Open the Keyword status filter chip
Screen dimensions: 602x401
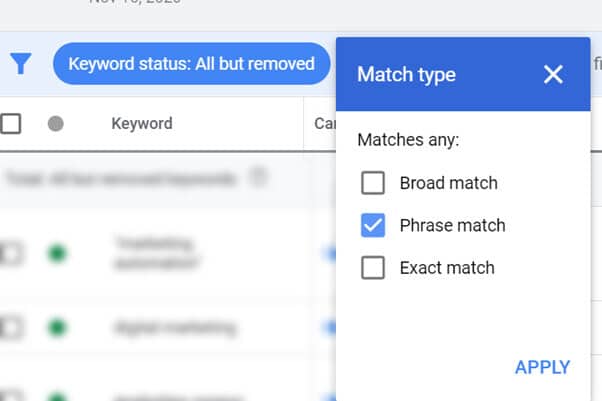coord(192,63)
